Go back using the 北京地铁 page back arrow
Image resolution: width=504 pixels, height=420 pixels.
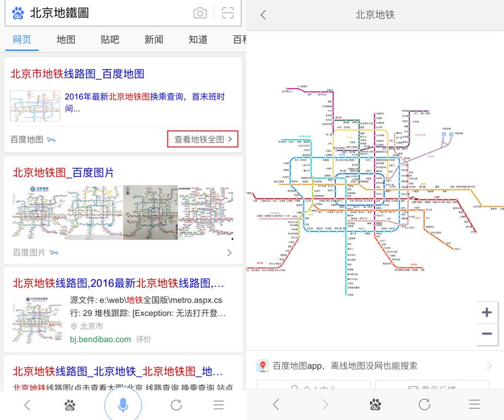click(x=263, y=15)
